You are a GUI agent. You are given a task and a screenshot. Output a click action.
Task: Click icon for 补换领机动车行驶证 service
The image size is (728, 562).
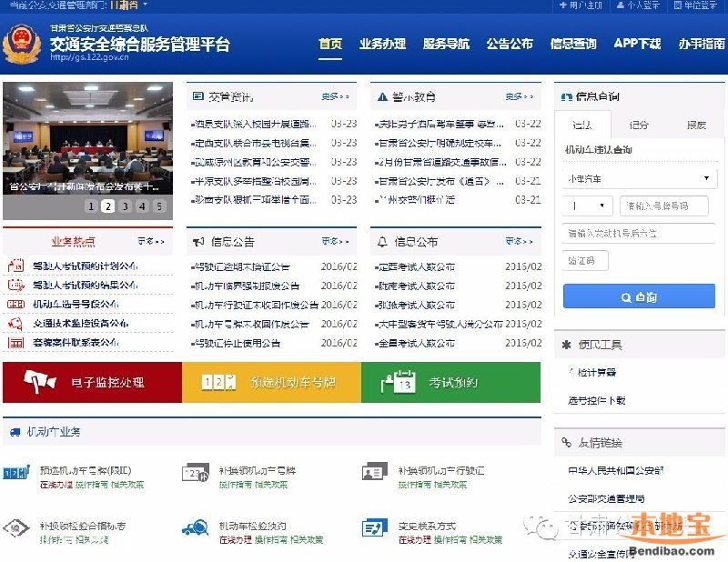pos(375,472)
